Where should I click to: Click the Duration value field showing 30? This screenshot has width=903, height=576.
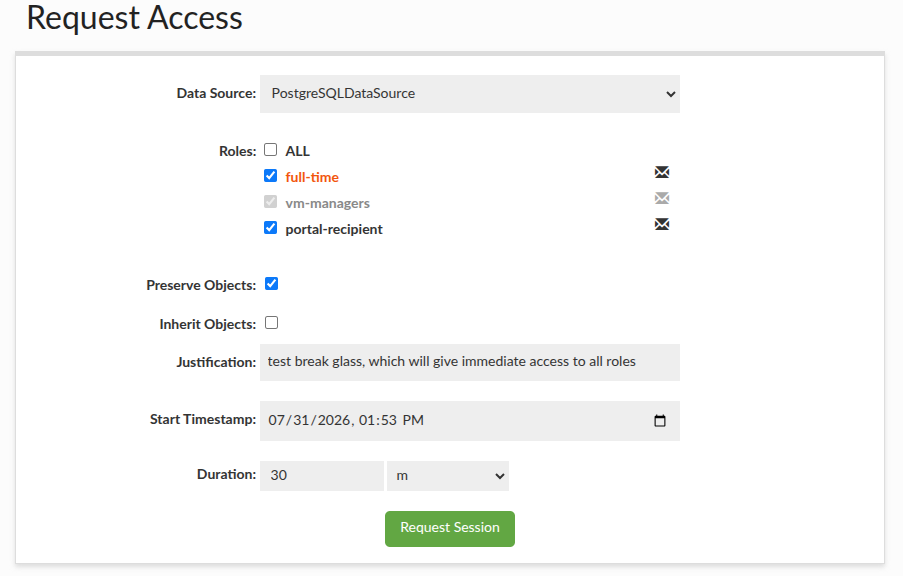click(322, 476)
